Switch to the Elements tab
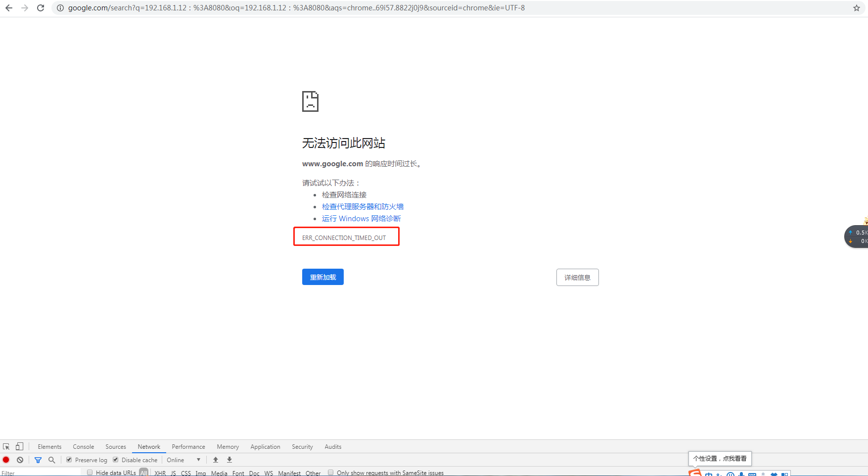868x476 pixels. [49, 447]
